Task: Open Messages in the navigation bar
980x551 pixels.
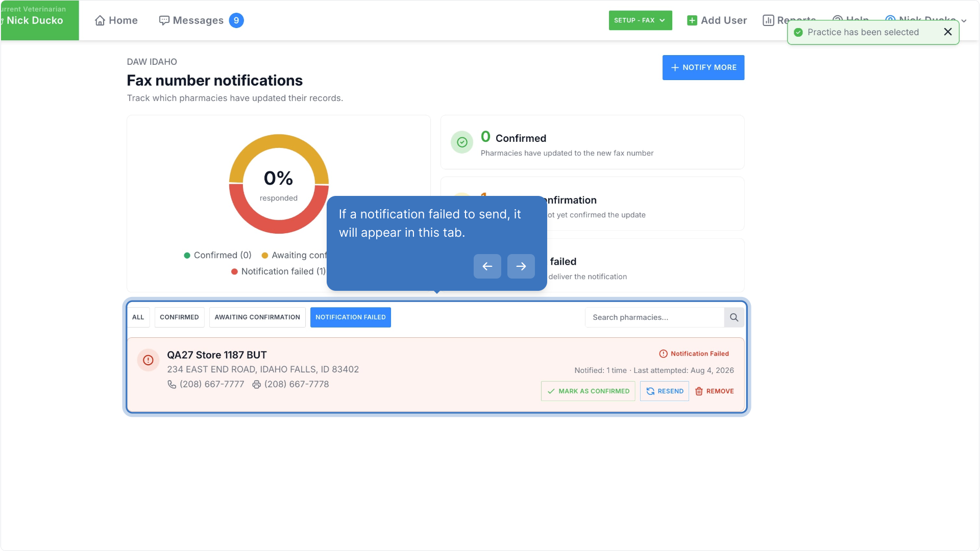Action: 191,20
